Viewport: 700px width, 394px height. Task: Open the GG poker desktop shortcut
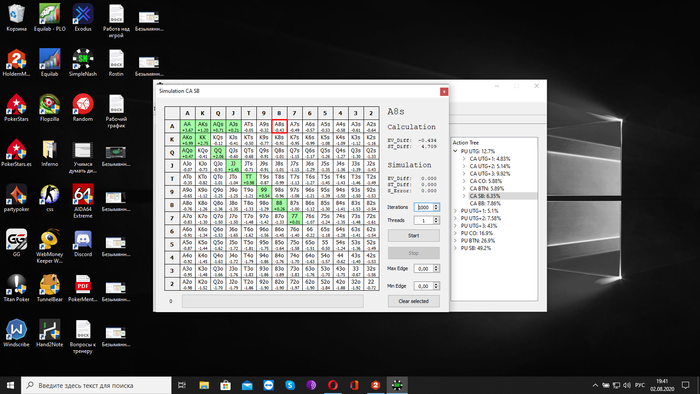(x=16, y=243)
